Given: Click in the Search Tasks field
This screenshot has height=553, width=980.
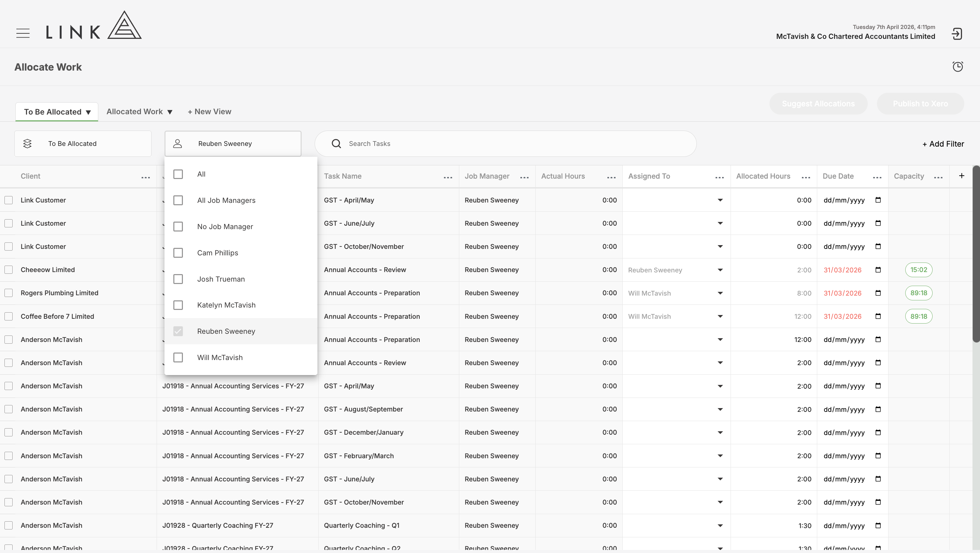Looking at the screenshot, I should coord(506,144).
